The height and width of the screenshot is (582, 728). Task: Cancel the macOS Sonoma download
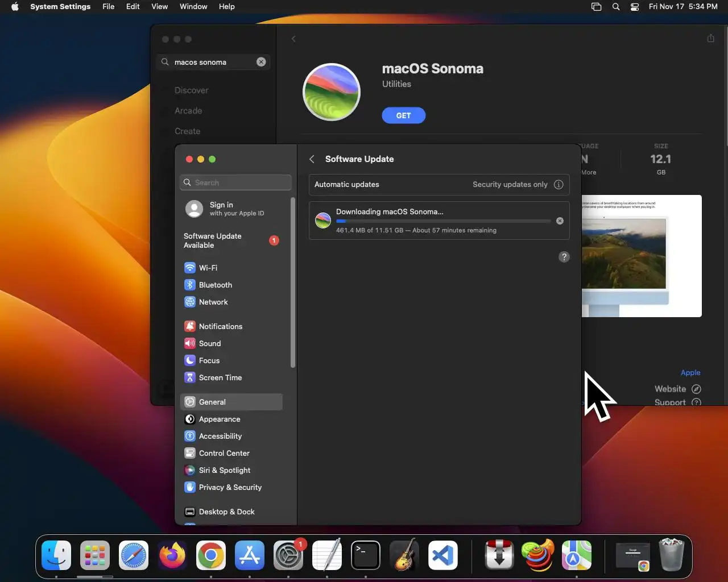[x=560, y=221]
